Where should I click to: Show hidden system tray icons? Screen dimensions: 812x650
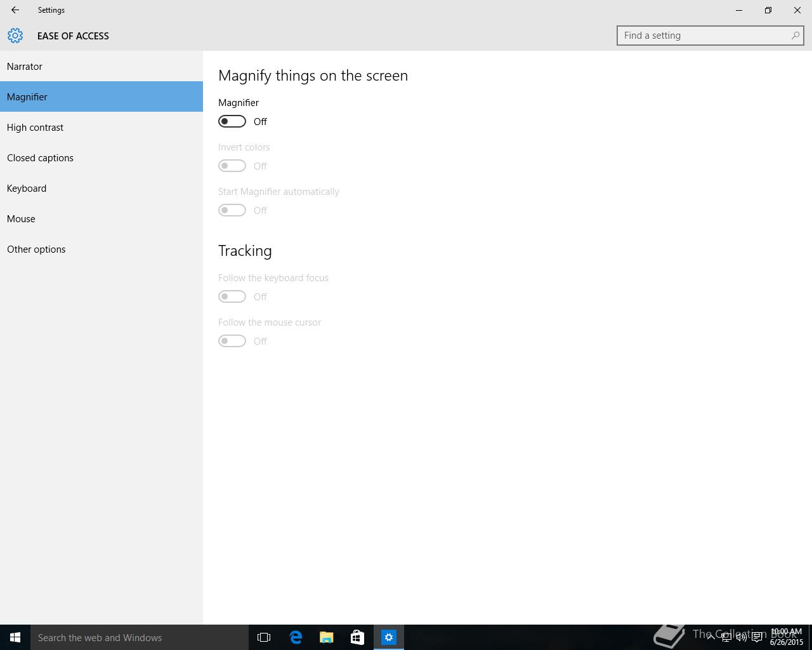click(710, 637)
